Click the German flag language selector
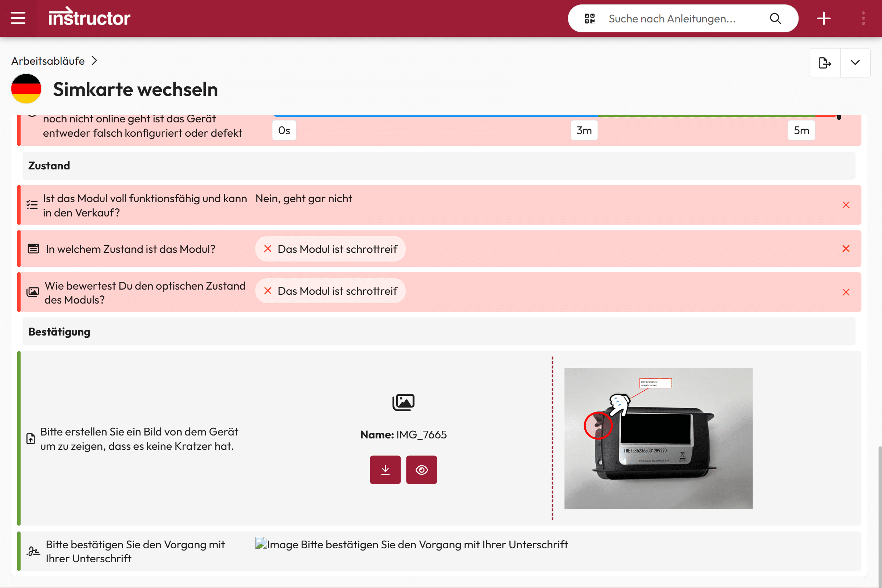 tap(26, 89)
